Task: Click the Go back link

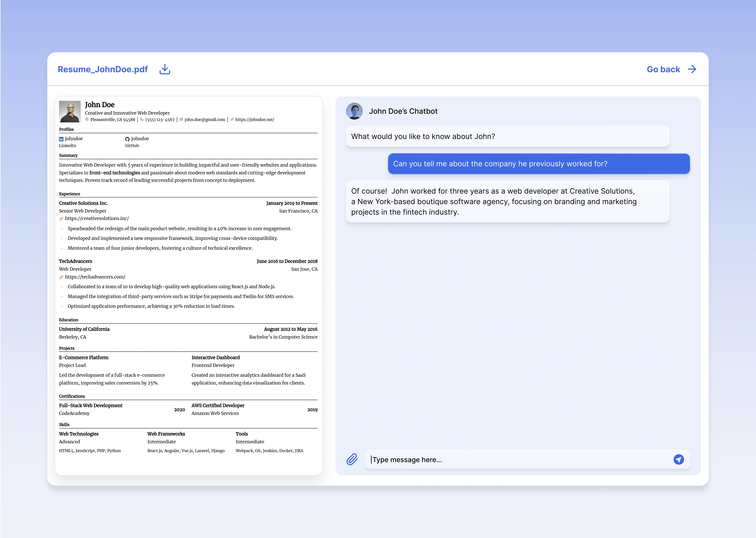Action: (663, 69)
